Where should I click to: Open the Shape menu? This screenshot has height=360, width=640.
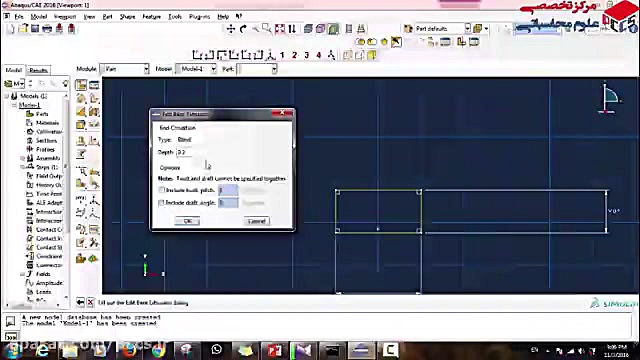[x=127, y=17]
